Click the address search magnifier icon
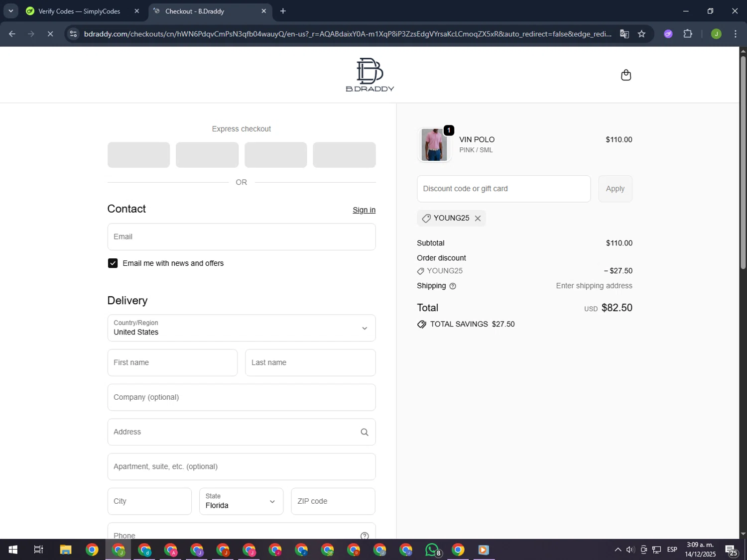747x560 pixels. (365, 432)
